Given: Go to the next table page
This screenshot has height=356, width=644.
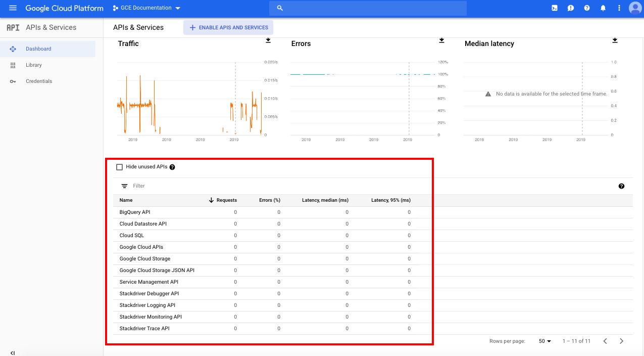Looking at the screenshot, I should [621, 341].
